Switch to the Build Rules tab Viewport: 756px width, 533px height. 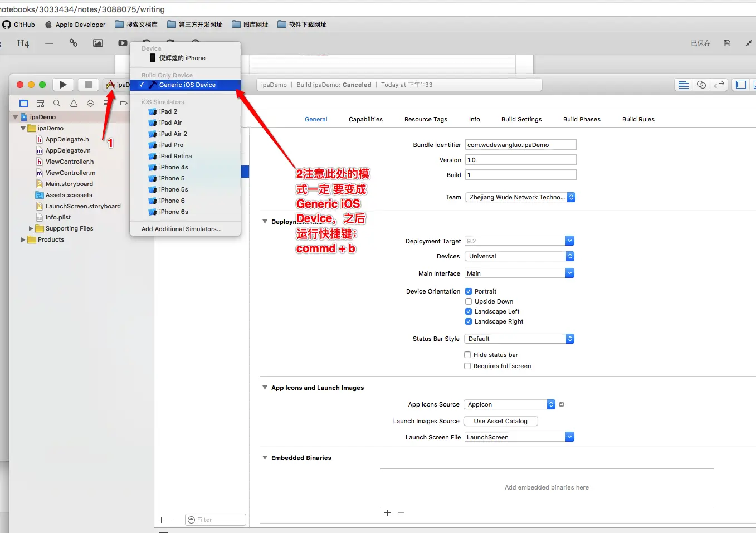(x=638, y=119)
